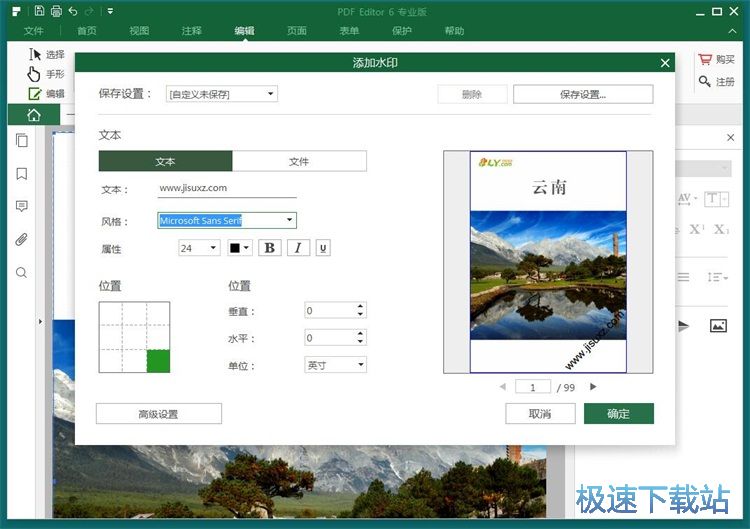Go to previous preview page arrow
Viewport: 750px width, 529px height.
503,386
